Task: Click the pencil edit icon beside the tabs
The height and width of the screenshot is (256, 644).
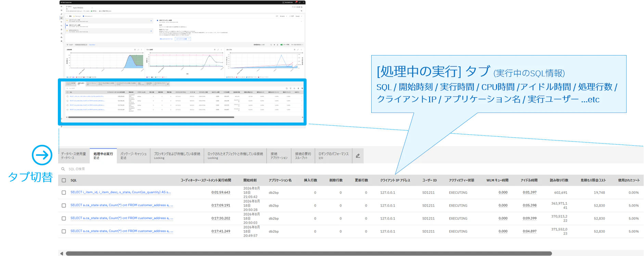Action: point(358,156)
